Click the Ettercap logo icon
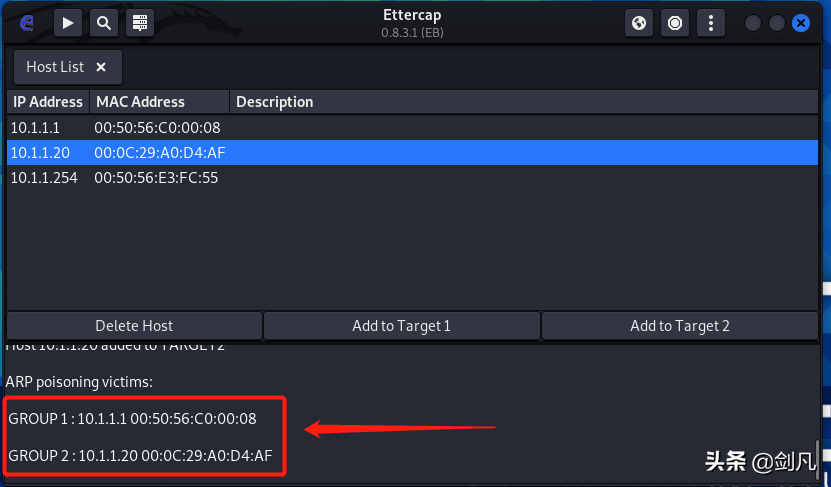Image resolution: width=831 pixels, height=487 pixels. (x=26, y=23)
